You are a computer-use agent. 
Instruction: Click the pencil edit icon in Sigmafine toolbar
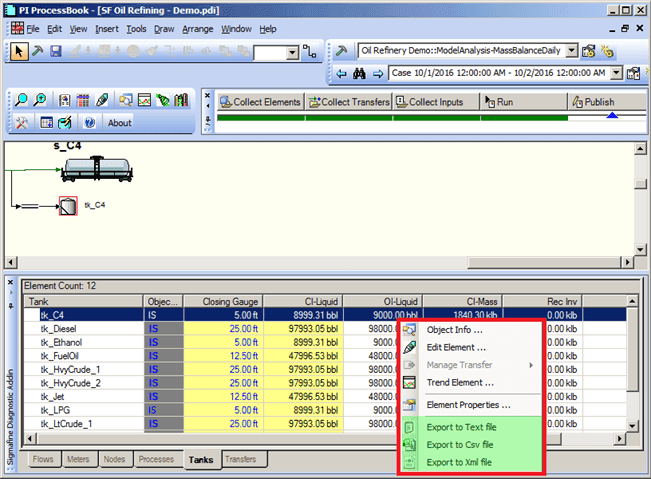click(x=102, y=100)
